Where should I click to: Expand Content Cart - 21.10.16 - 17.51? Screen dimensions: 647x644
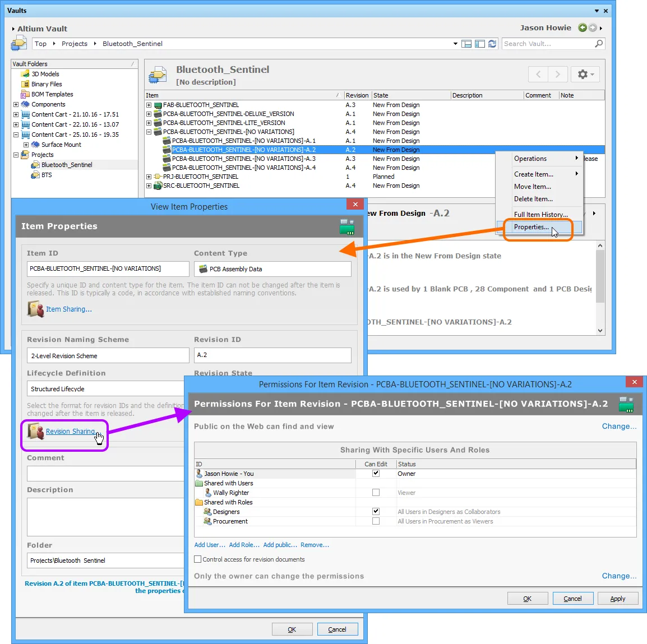(x=16, y=114)
